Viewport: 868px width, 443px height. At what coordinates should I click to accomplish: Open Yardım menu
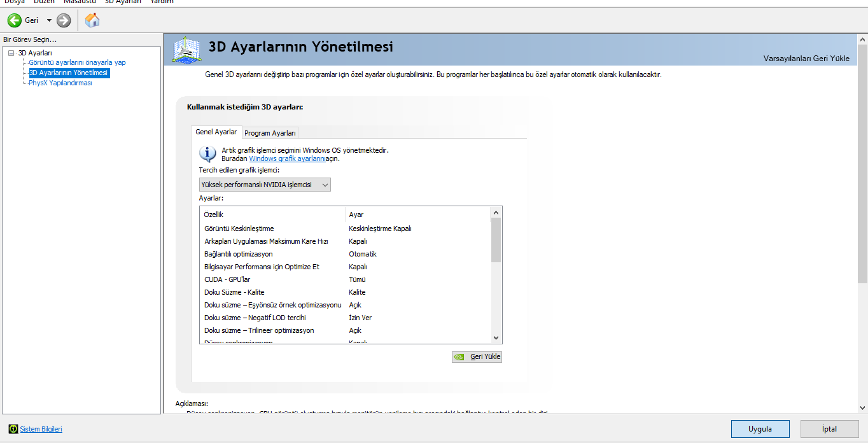pyautogui.click(x=162, y=1)
